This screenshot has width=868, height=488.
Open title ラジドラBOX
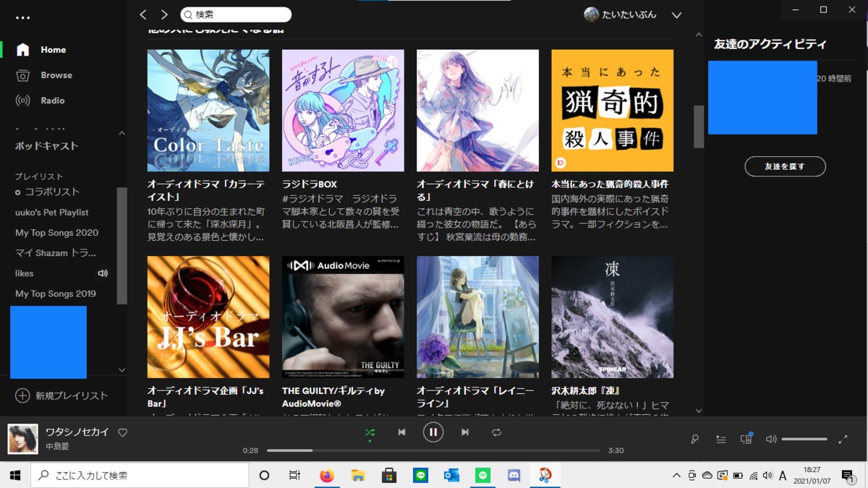[310, 184]
